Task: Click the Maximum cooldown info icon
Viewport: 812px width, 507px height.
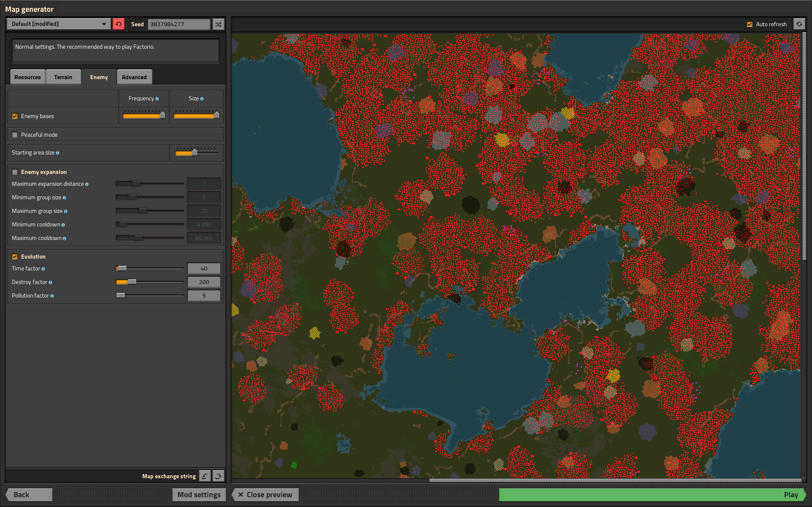Action: [64, 238]
